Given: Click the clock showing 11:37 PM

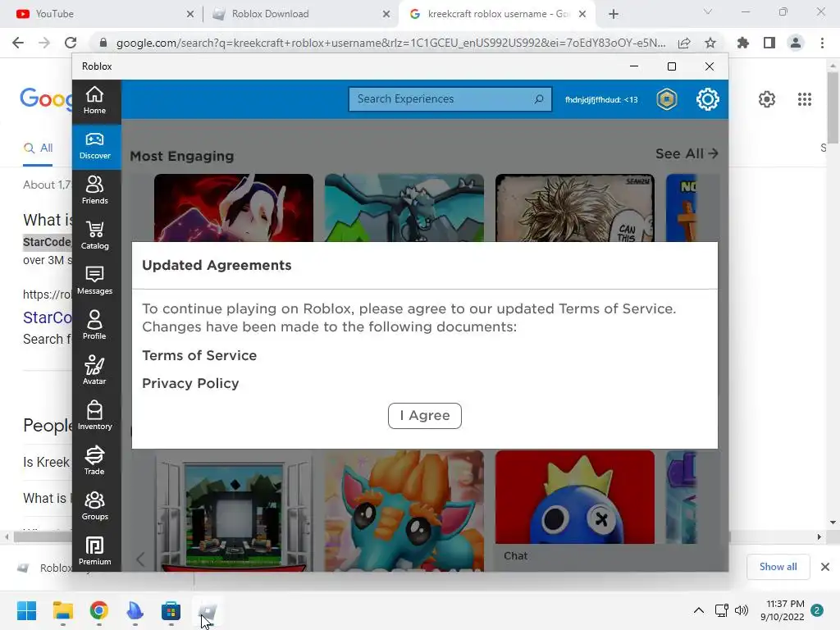Looking at the screenshot, I should (x=785, y=604).
